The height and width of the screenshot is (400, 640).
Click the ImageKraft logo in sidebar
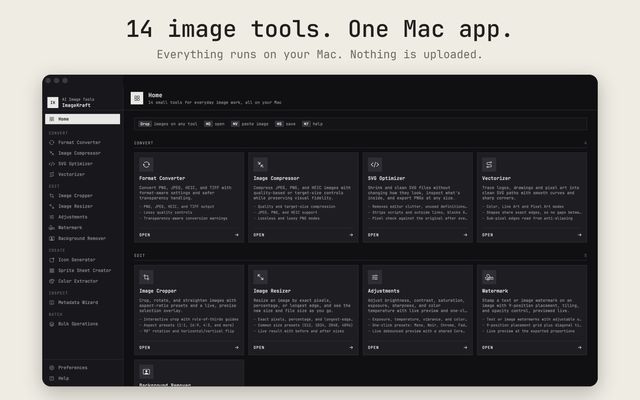[53, 102]
